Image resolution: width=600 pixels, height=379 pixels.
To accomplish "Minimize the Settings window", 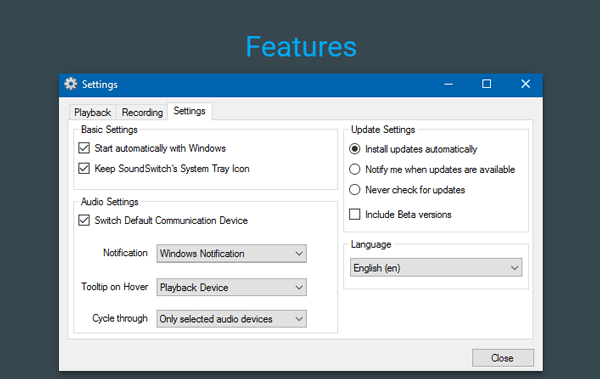I will (448, 84).
